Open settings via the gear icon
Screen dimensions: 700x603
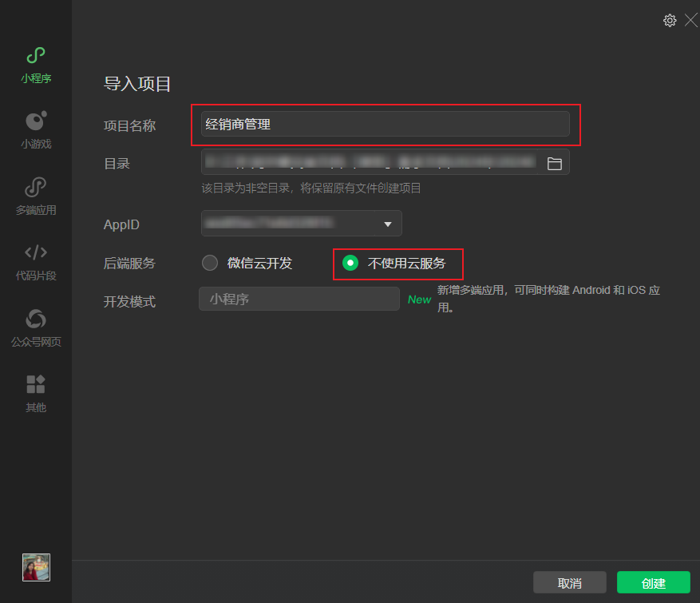(670, 21)
